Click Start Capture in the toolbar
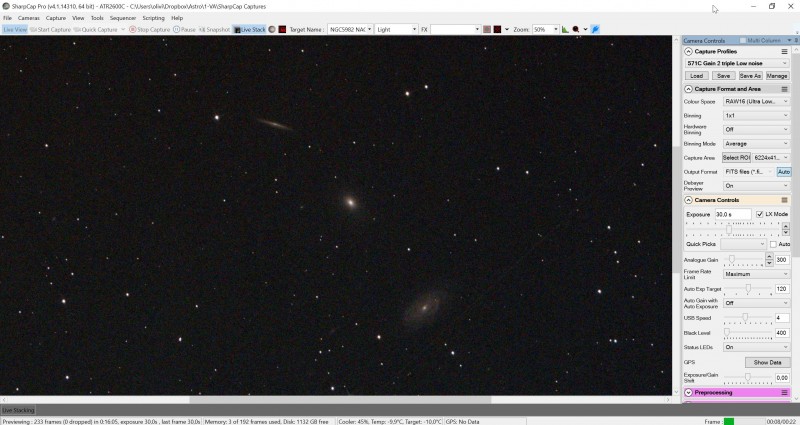This screenshot has height=425, width=800. click(x=50, y=30)
